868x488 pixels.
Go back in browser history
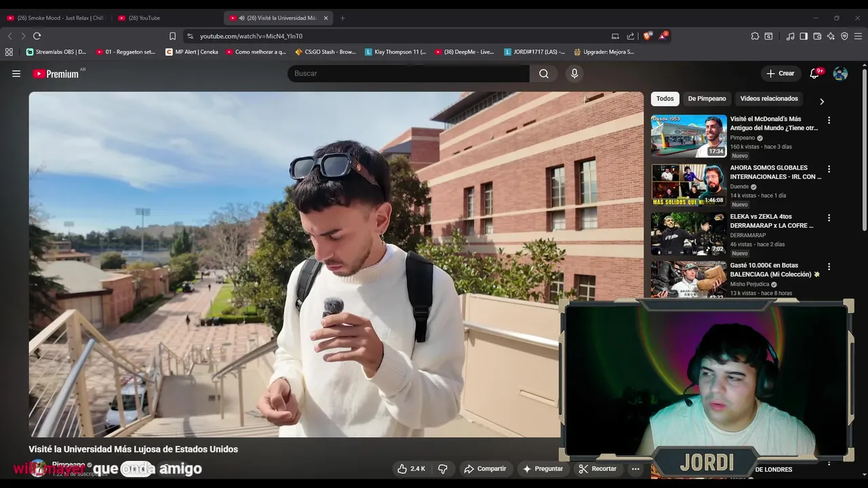(x=9, y=36)
